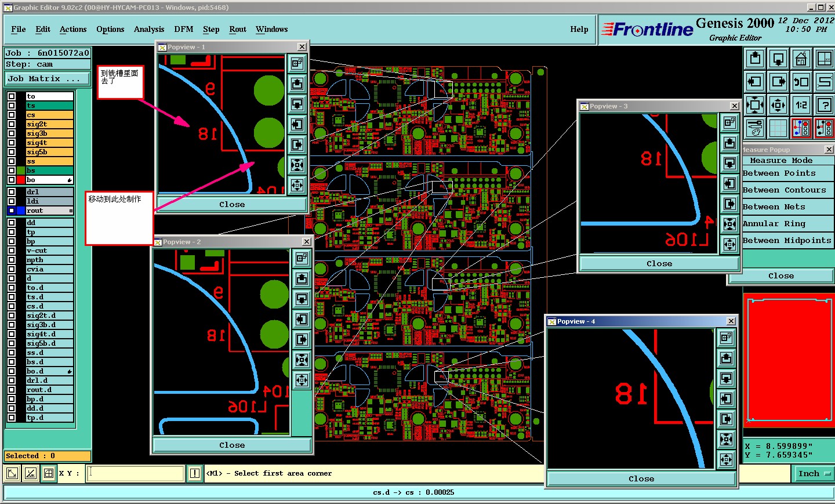Toggle checkbox for the 'sig2t' layer

[x=12, y=124]
